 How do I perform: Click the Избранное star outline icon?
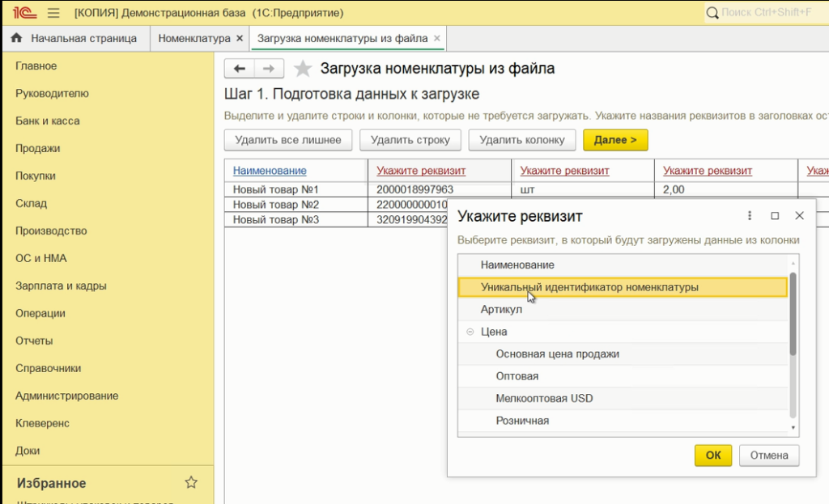click(191, 482)
